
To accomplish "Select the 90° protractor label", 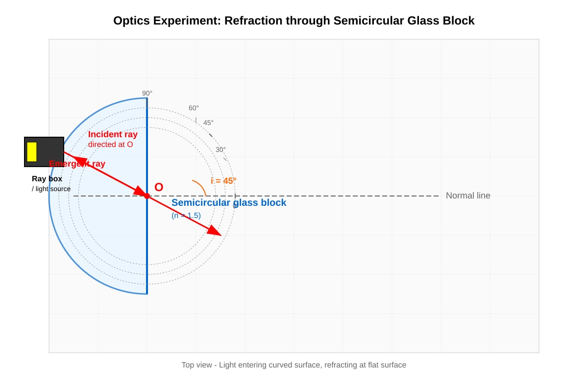I will (x=147, y=93).
